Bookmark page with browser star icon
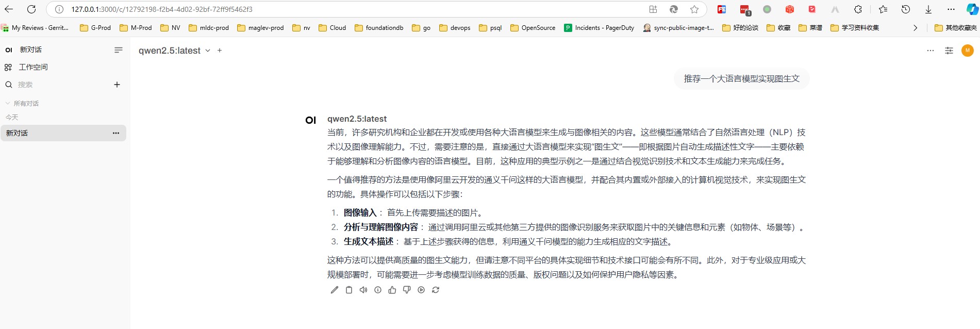The image size is (980, 329). tap(694, 9)
